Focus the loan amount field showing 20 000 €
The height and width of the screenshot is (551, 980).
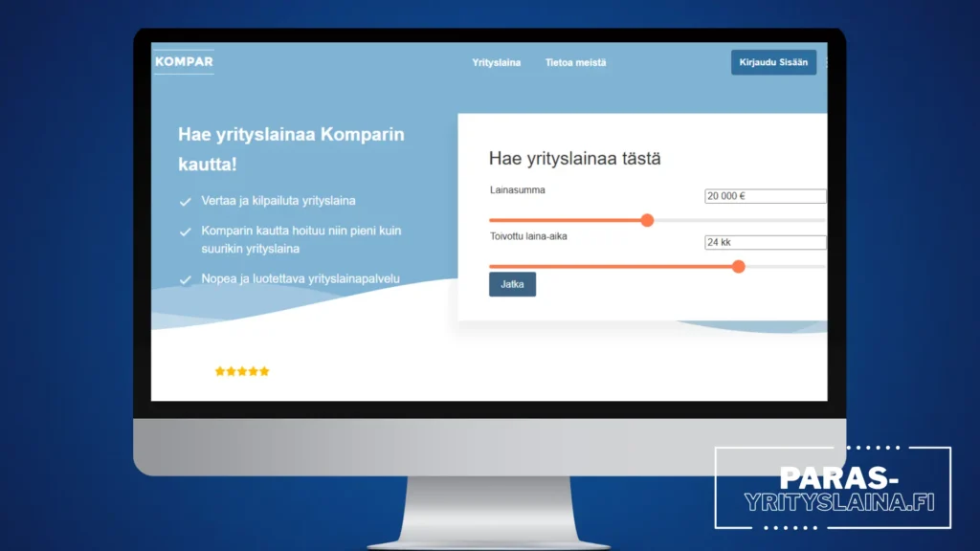pyautogui.click(x=764, y=196)
